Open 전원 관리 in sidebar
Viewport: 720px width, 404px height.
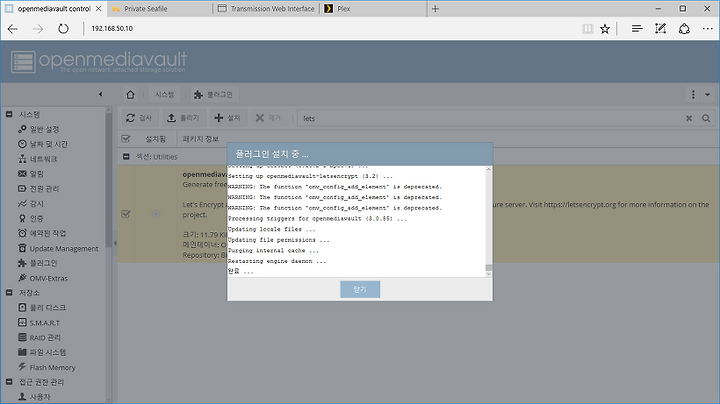pos(39,189)
